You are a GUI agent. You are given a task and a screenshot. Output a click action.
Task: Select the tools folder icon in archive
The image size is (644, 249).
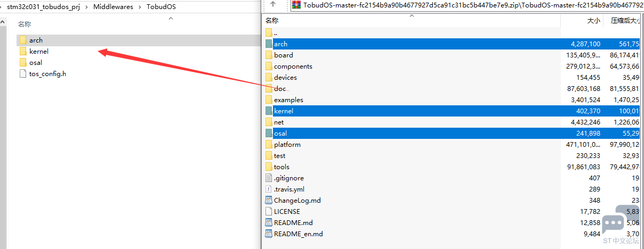point(269,167)
